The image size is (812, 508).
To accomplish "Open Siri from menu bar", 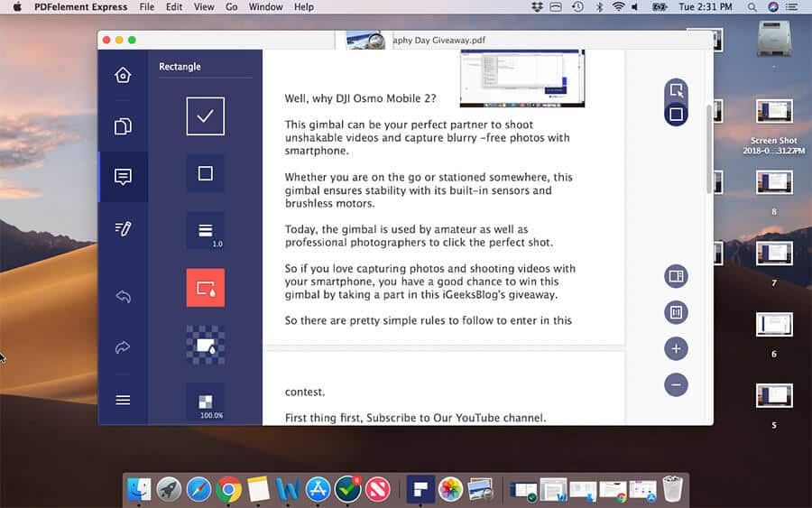I will pyautogui.click(x=772, y=6).
